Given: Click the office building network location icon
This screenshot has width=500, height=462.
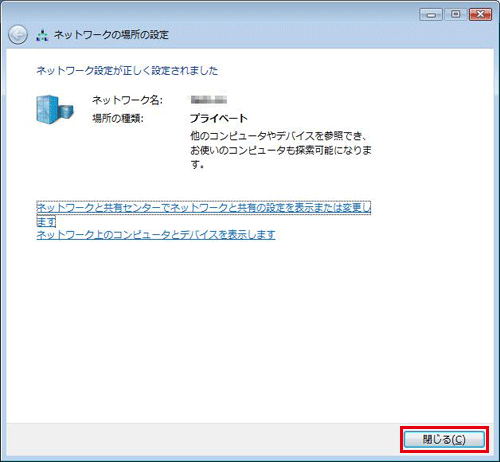Looking at the screenshot, I should [55, 110].
